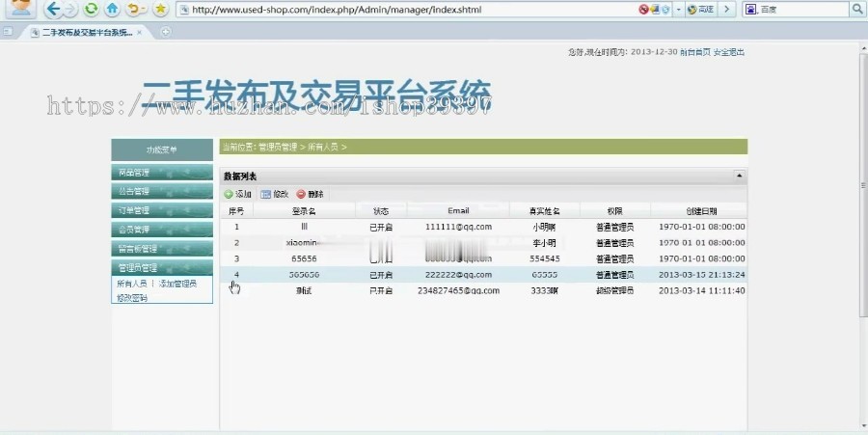
Task: Click the 修改 edit button
Action: pyautogui.click(x=275, y=194)
